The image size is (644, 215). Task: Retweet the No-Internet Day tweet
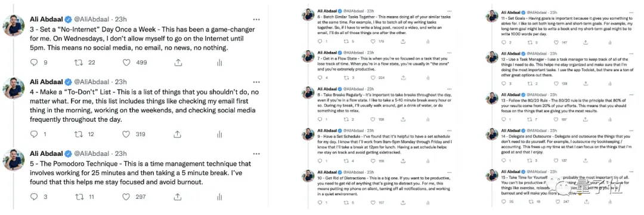[x=79, y=63]
